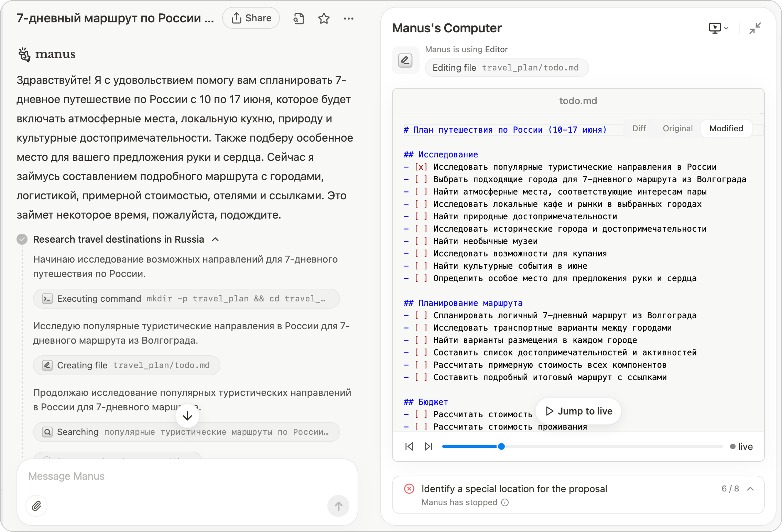782x532 pixels.
Task: Minimize the Manus's Computer panel
Action: (755, 28)
